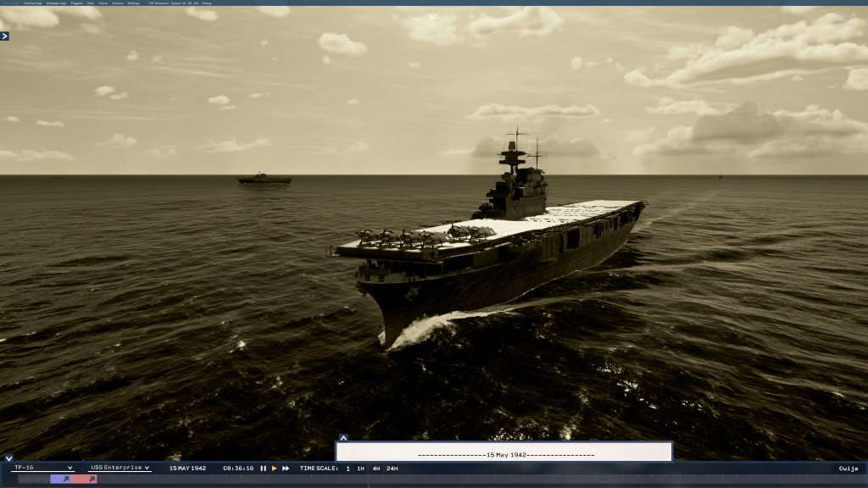Open the Settings menu
Viewport: 868px width, 488px height.
(133, 3)
